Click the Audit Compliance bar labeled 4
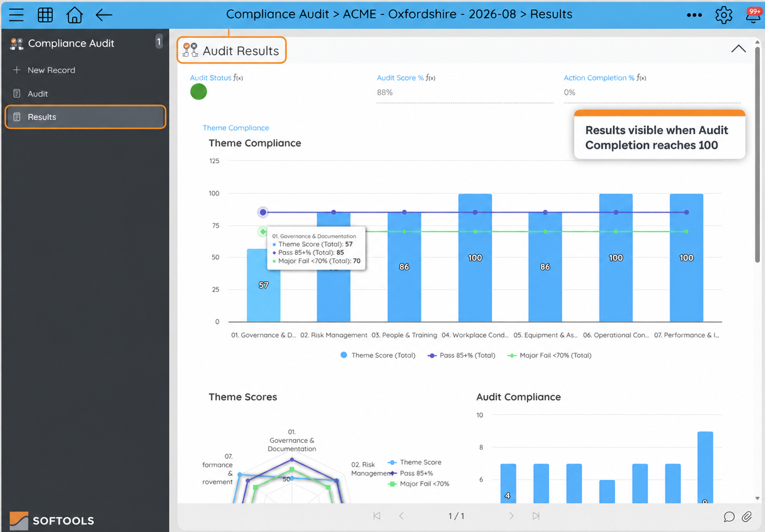This screenshot has width=765, height=532. [x=508, y=483]
